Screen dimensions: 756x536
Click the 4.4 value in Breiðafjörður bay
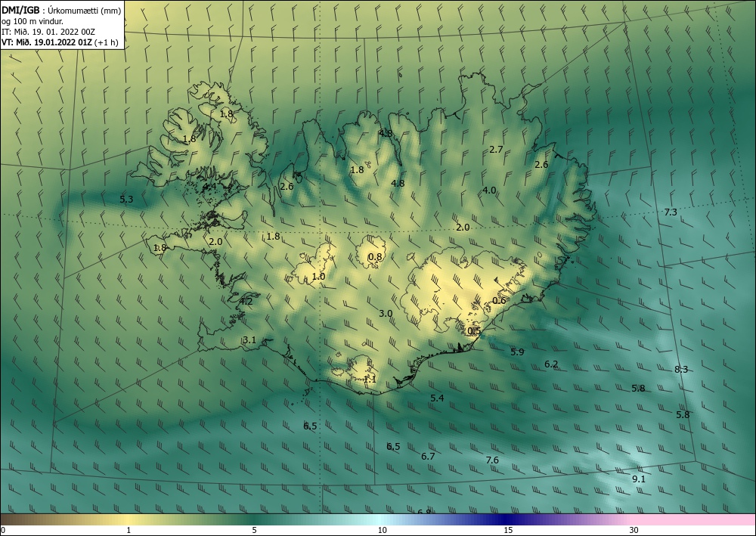tap(209, 186)
